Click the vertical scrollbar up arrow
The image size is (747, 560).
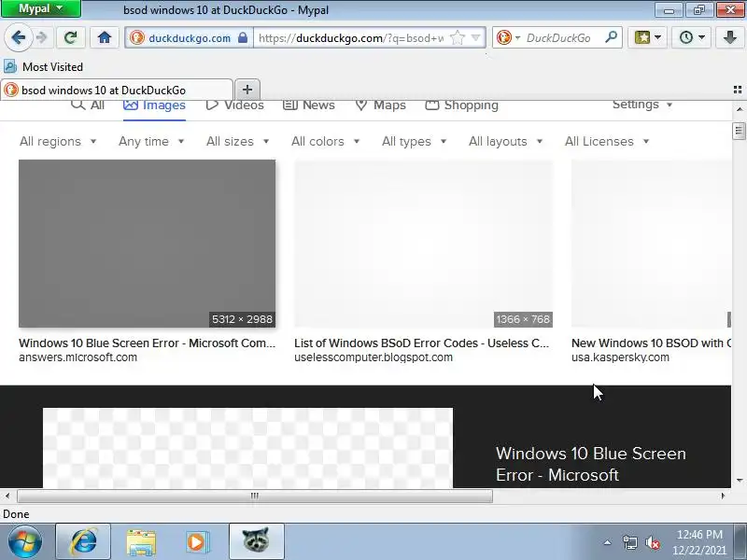click(x=739, y=109)
